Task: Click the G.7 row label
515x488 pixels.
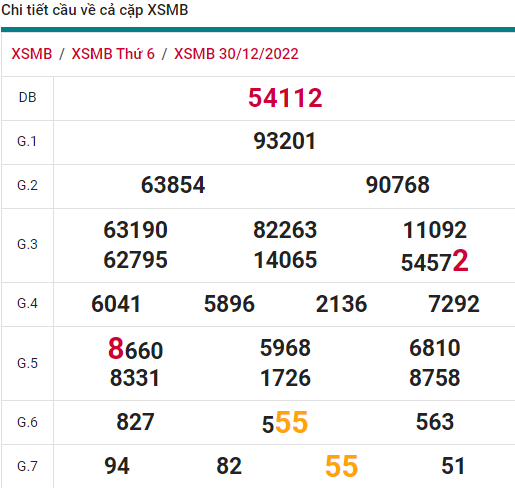Action: tap(27, 466)
